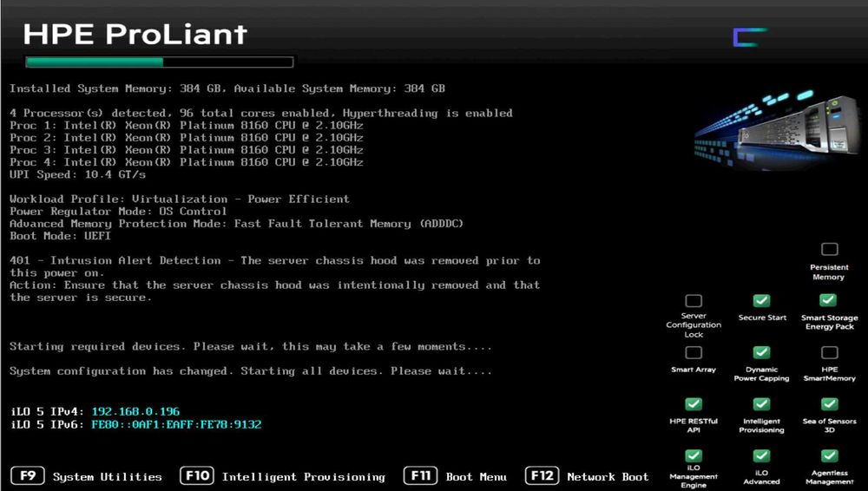The width and height of the screenshot is (868, 491).
Task: Click the F10 key icon
Action: click(197, 475)
